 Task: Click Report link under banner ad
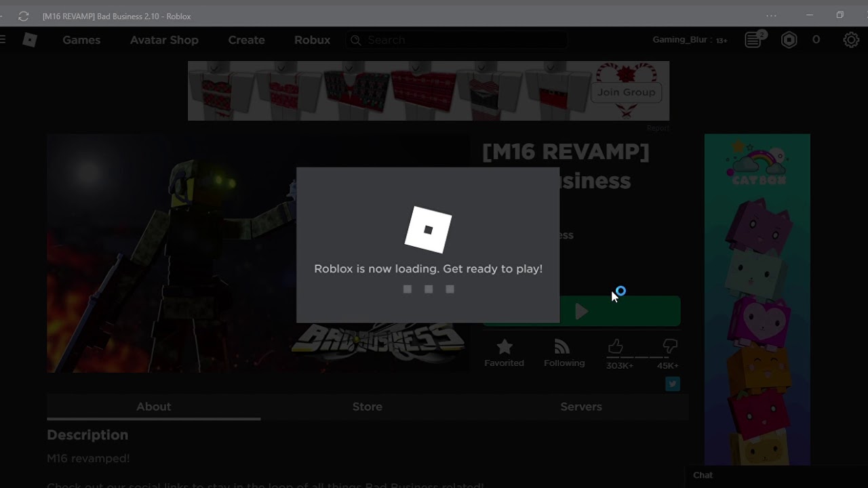(x=658, y=128)
